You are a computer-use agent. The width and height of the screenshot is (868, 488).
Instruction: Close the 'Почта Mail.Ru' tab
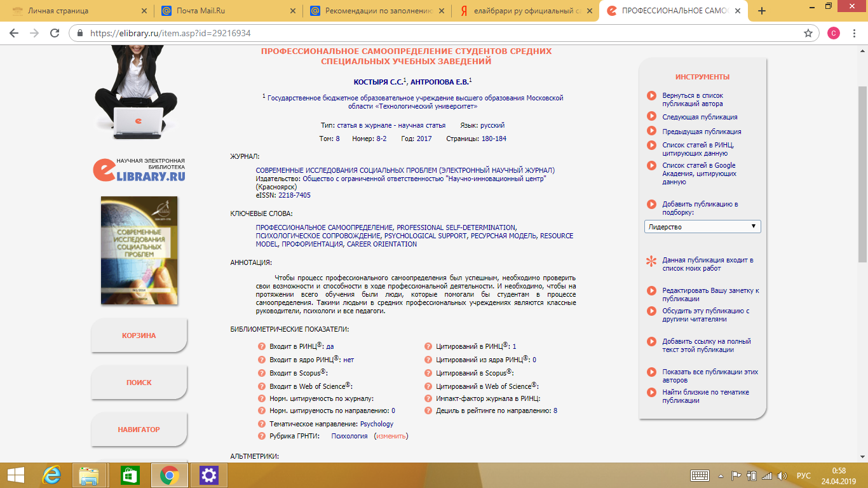click(292, 11)
